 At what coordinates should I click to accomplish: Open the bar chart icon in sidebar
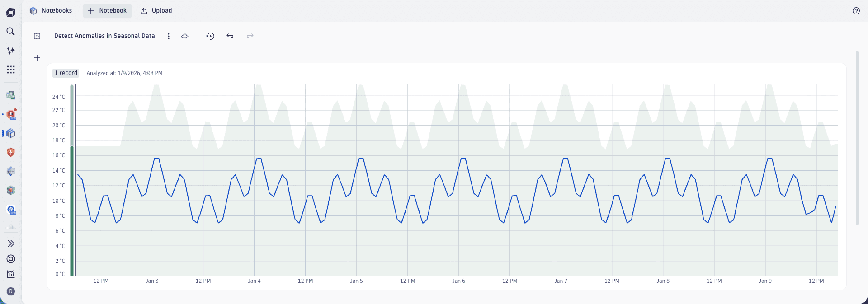pyautogui.click(x=11, y=274)
